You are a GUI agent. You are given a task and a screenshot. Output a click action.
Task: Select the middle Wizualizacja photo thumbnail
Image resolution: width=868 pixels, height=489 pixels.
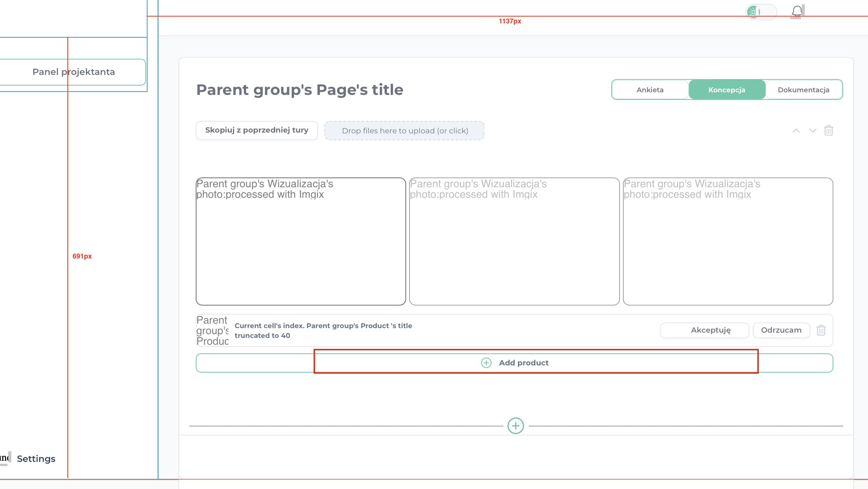tap(514, 241)
